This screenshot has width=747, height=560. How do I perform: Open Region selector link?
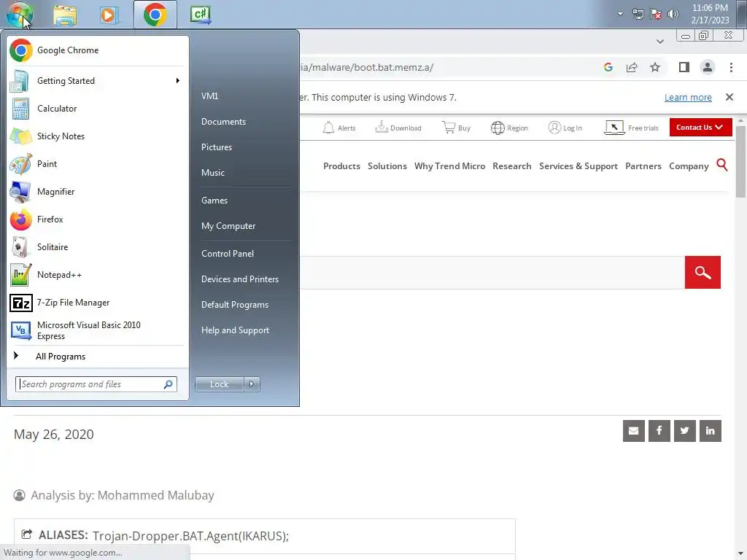(x=509, y=128)
